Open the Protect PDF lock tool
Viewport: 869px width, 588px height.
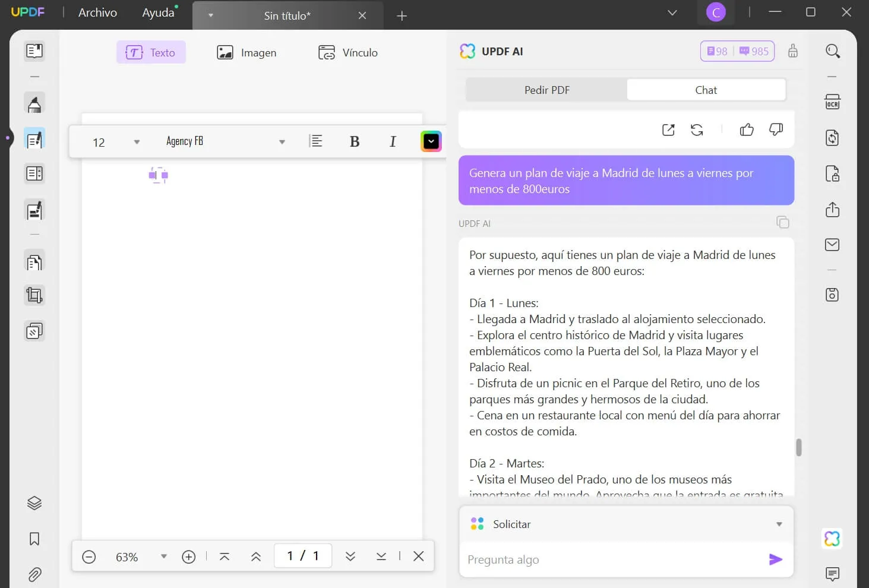pyautogui.click(x=833, y=173)
